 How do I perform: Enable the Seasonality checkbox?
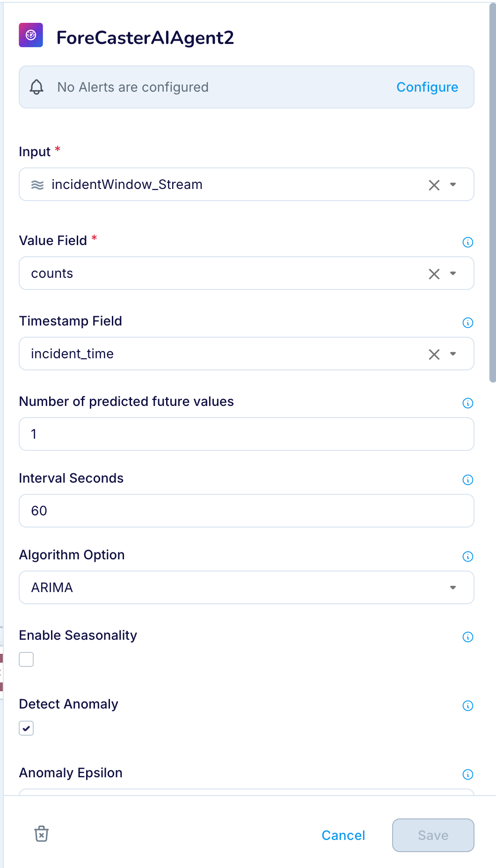tap(26, 659)
